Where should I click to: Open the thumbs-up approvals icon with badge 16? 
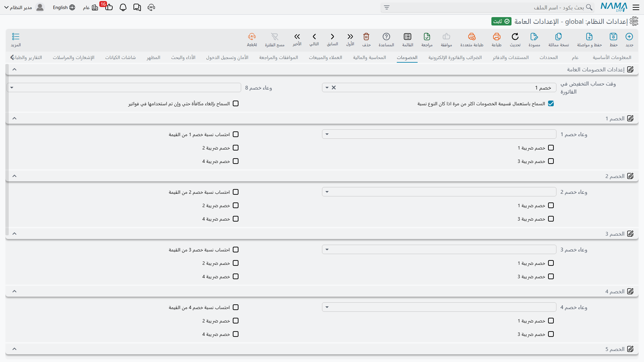point(109,7)
